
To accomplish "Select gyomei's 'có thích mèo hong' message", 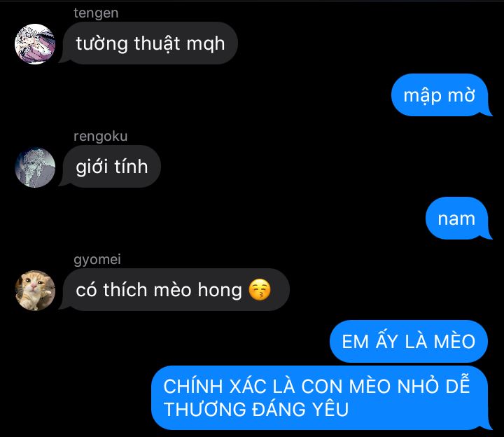I will tap(176, 289).
